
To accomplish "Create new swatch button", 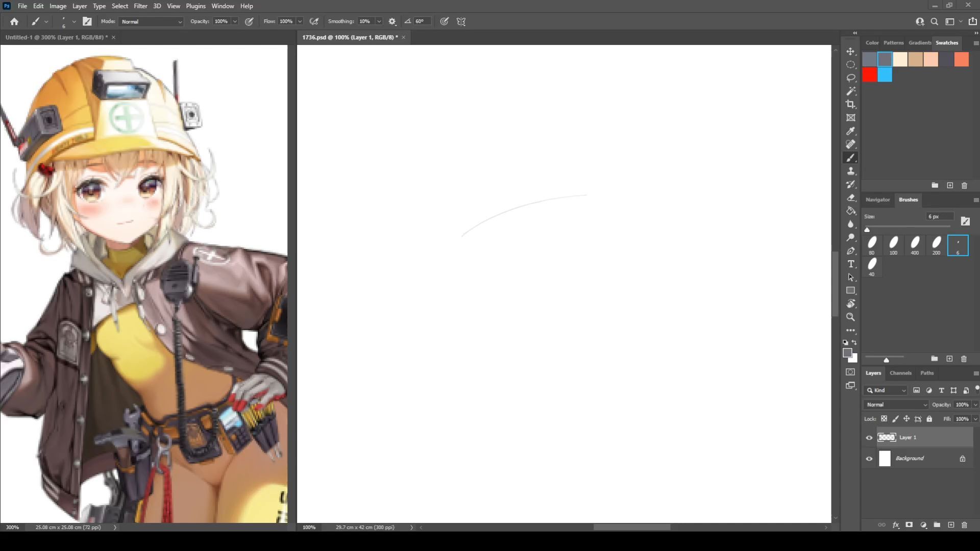I will (950, 186).
